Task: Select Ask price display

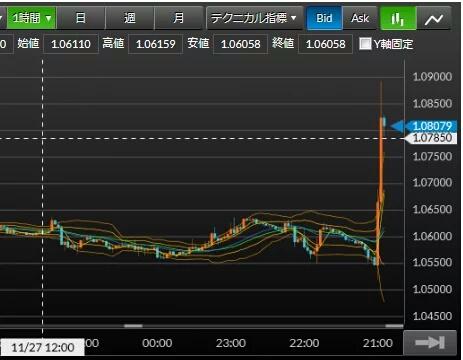Action: pos(360,18)
